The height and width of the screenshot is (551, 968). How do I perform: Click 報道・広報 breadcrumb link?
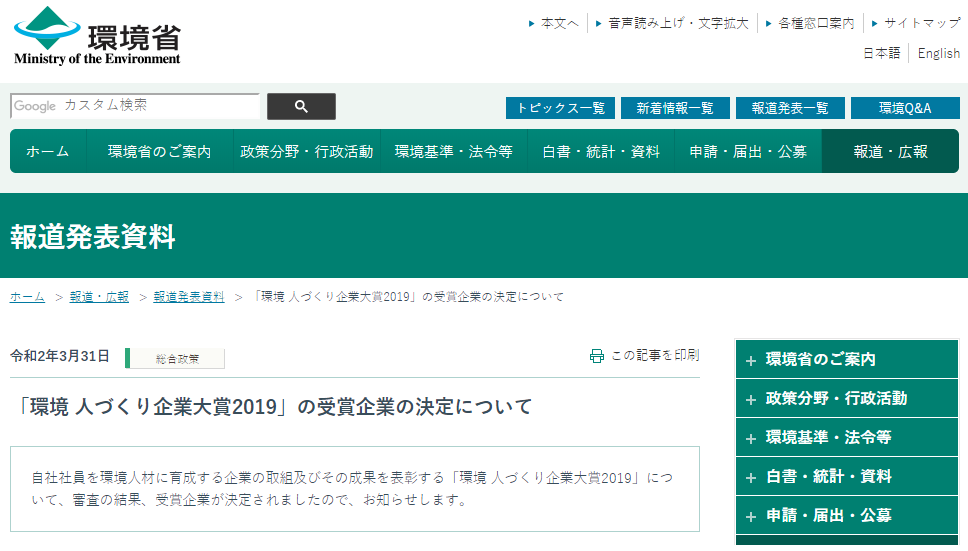click(x=99, y=297)
